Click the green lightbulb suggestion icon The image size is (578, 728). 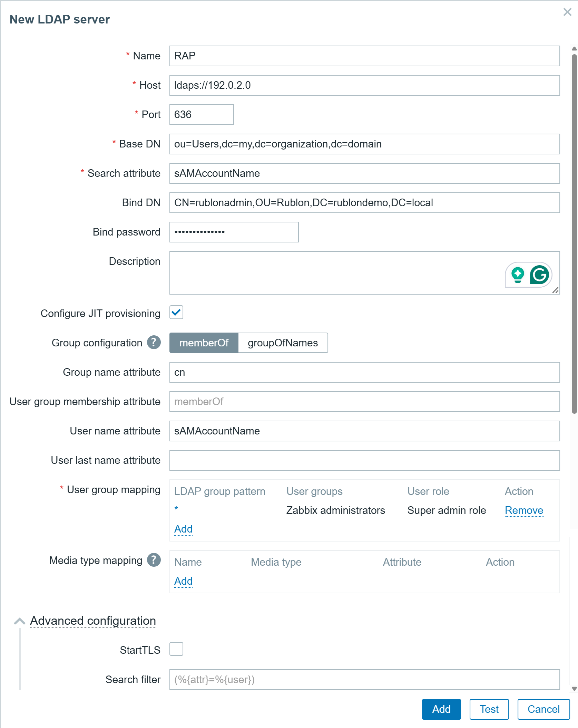click(x=518, y=275)
